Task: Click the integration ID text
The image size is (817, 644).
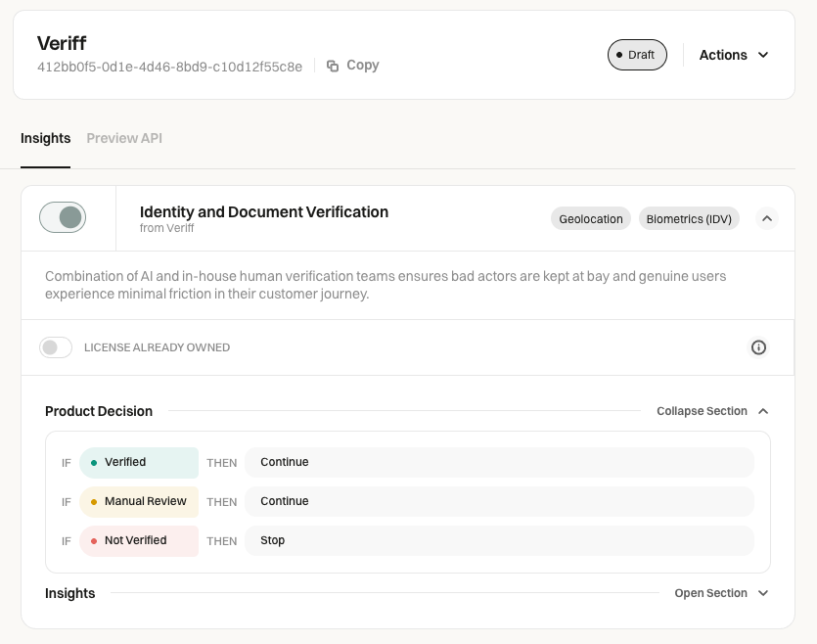Action: [169, 67]
